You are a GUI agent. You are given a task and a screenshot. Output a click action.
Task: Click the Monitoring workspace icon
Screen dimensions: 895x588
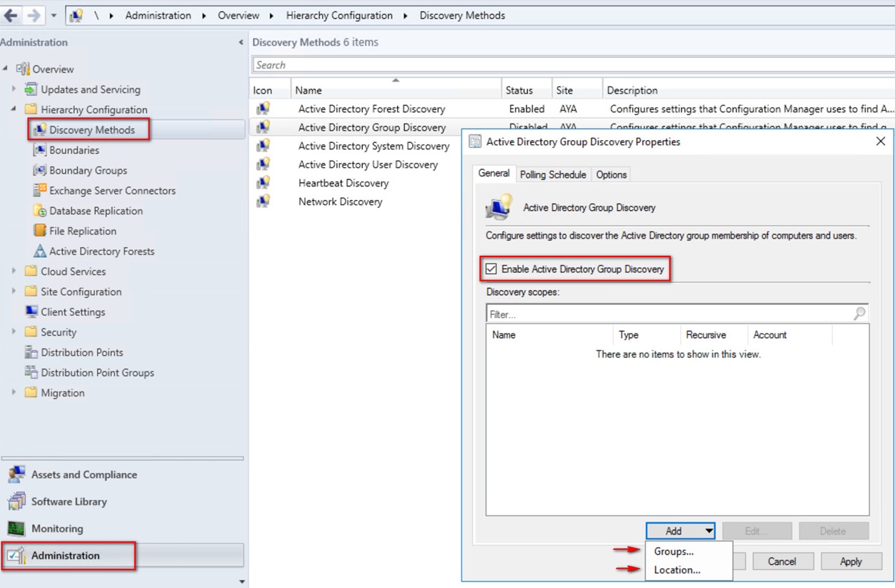(16, 529)
